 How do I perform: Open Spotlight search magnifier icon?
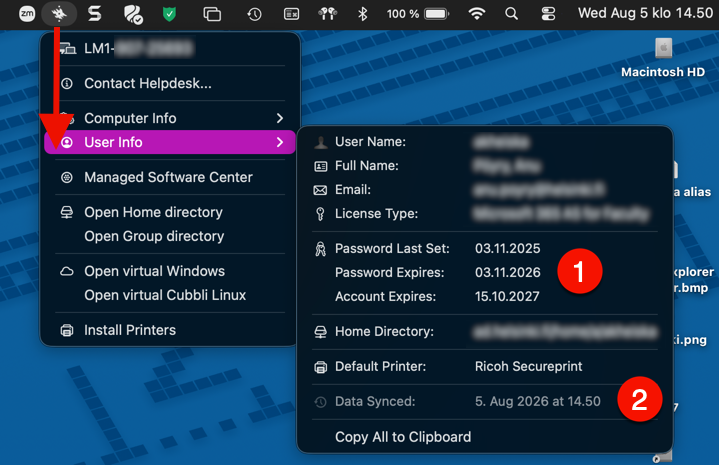[x=511, y=14]
